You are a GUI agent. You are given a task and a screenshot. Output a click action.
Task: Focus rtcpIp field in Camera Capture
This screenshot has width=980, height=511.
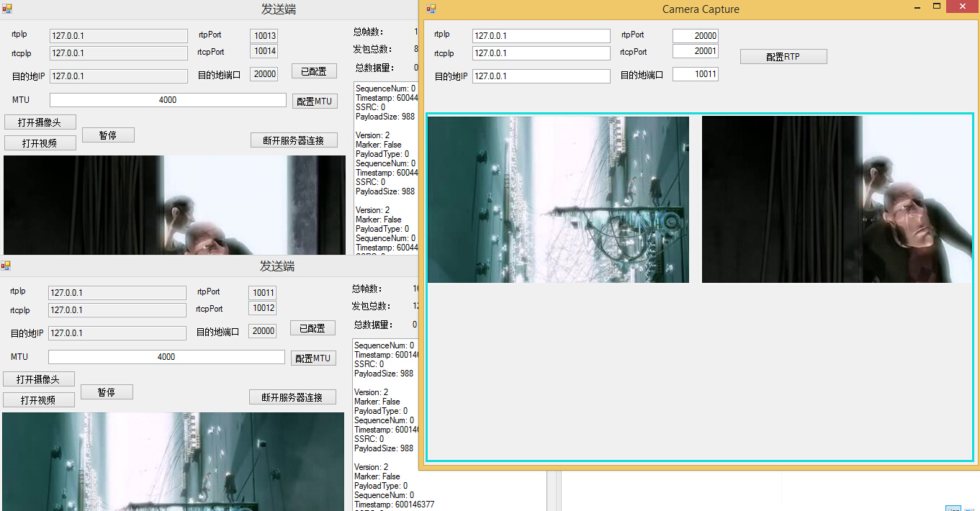[x=541, y=53]
